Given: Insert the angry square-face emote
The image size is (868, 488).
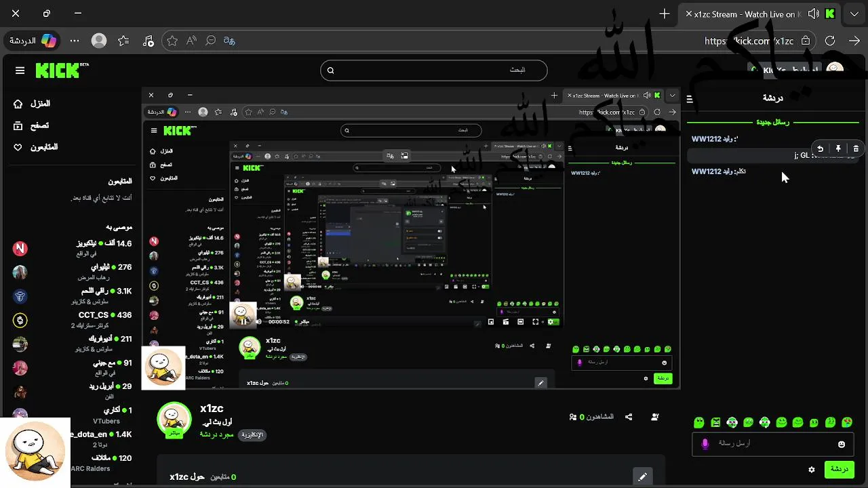Looking at the screenshot, I should (715, 422).
